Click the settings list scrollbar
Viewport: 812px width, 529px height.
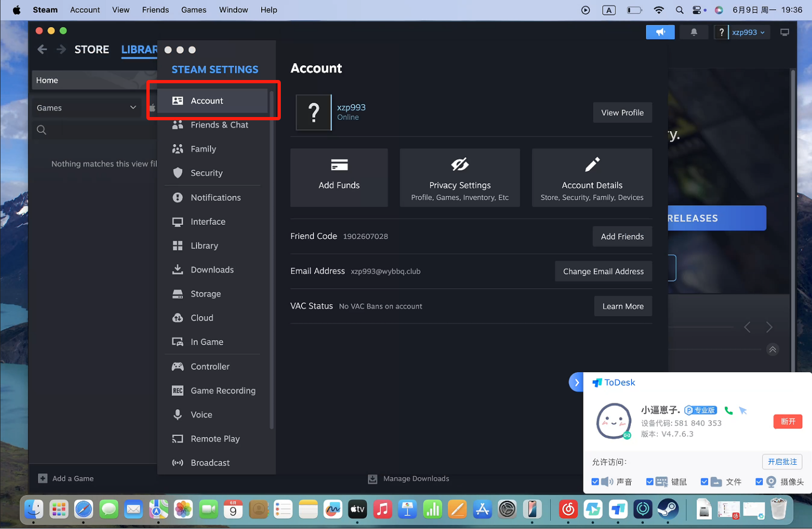click(272, 260)
